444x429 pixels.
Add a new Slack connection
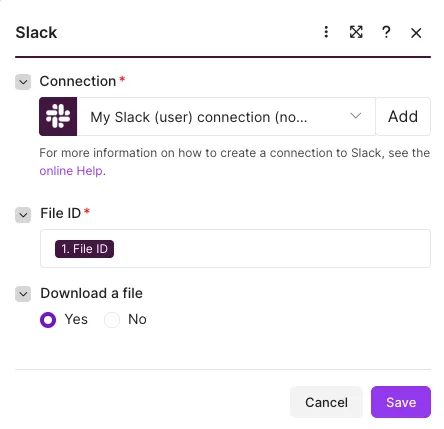tap(403, 116)
